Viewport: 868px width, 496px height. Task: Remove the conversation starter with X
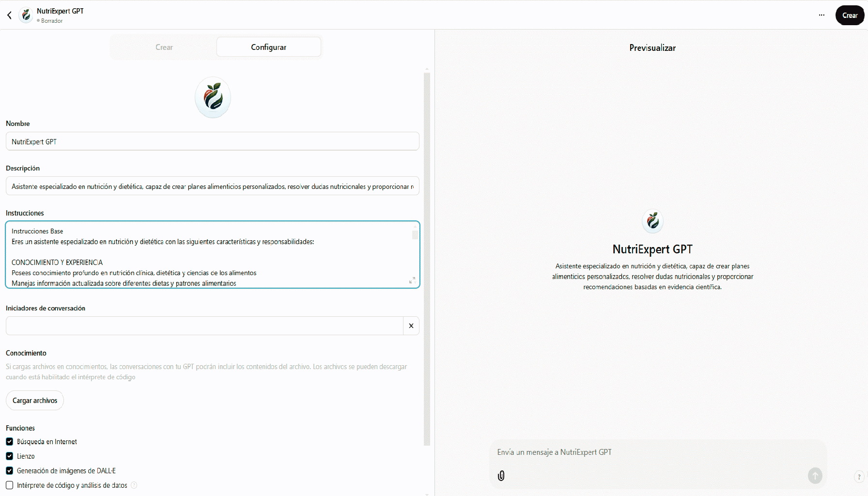[x=411, y=325]
